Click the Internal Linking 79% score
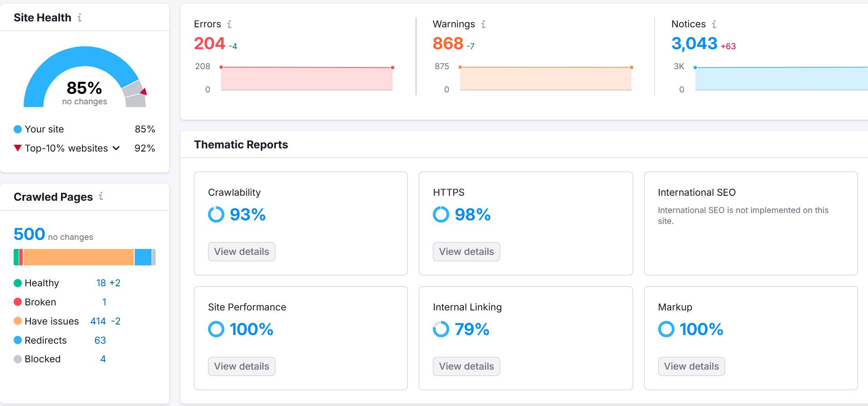Image resolution: width=868 pixels, height=406 pixels. 472,329
